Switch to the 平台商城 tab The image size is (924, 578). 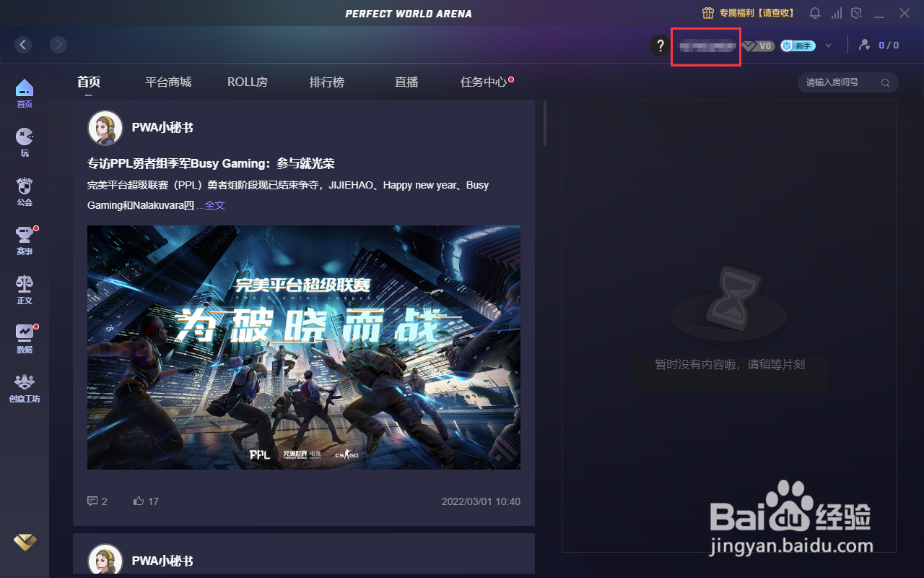pos(168,82)
